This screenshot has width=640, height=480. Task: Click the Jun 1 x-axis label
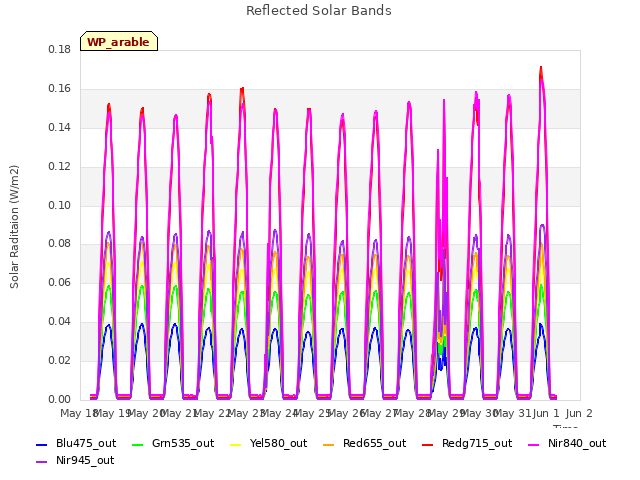coord(546,413)
